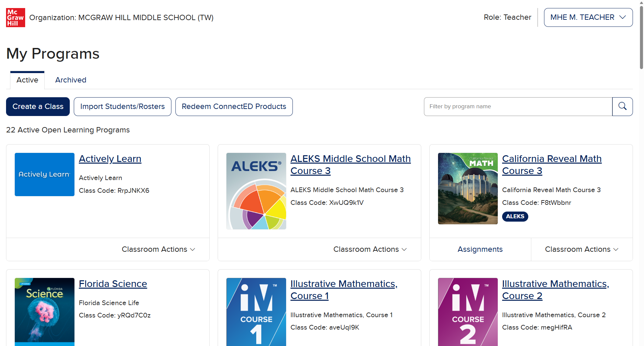The image size is (644, 346).
Task: Select the IM Course 2 cover icon
Action: coord(468,311)
